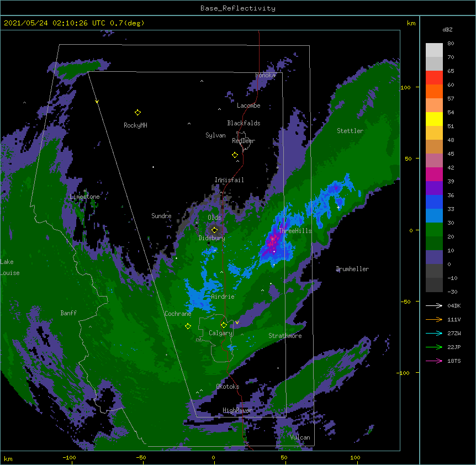The height and width of the screenshot is (465, 476).
Task: Select the yellow diamond marker below RedDeer
Action: point(235,155)
